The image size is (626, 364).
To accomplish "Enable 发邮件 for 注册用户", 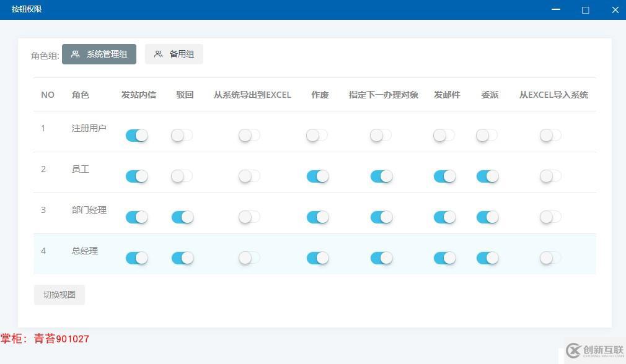I will click(x=444, y=135).
